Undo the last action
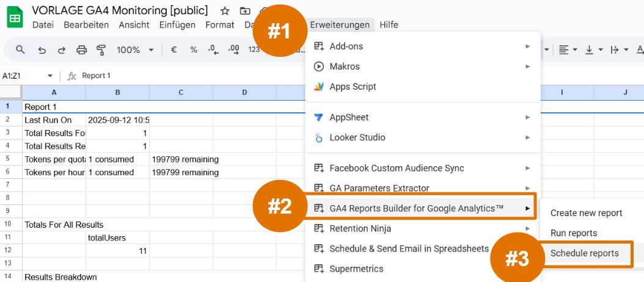The height and width of the screenshot is (282, 644). (42, 50)
